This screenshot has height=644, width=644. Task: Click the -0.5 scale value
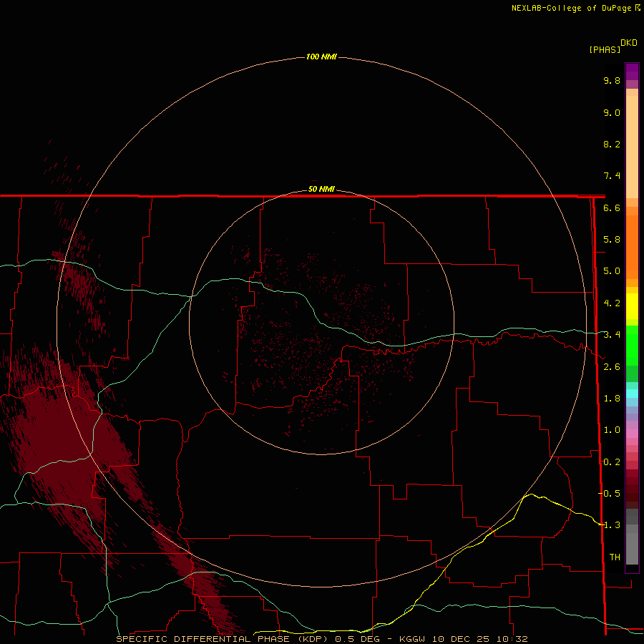[610, 494]
